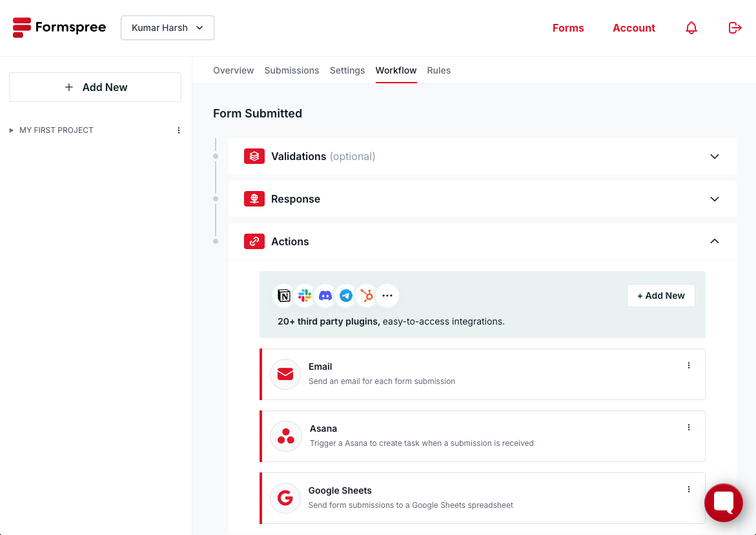The image size is (756, 535).
Task: Switch to the Submissions tab
Action: click(291, 70)
